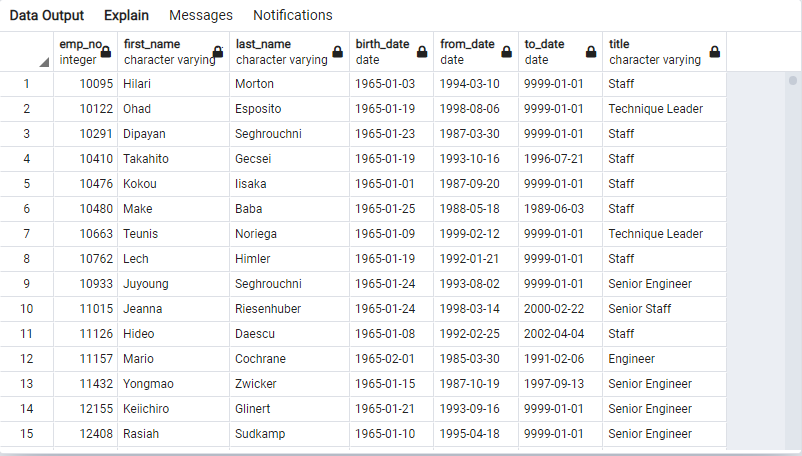This screenshot has width=802, height=456.
Task: Select cell containing last name Esposito
Action: point(258,109)
